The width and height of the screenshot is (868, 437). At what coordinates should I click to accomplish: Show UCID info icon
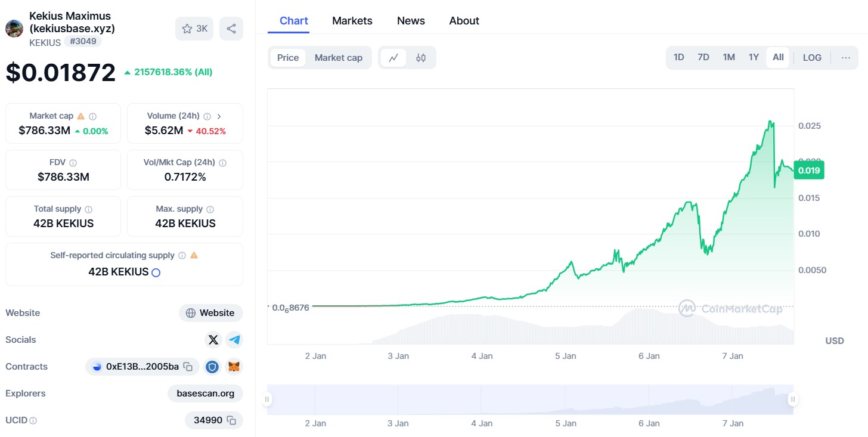click(33, 420)
